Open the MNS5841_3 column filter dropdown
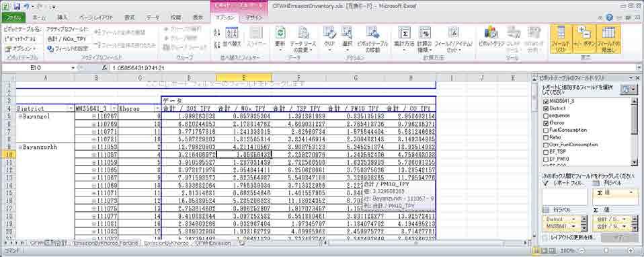The height and width of the screenshot is (257, 644). click(114, 109)
